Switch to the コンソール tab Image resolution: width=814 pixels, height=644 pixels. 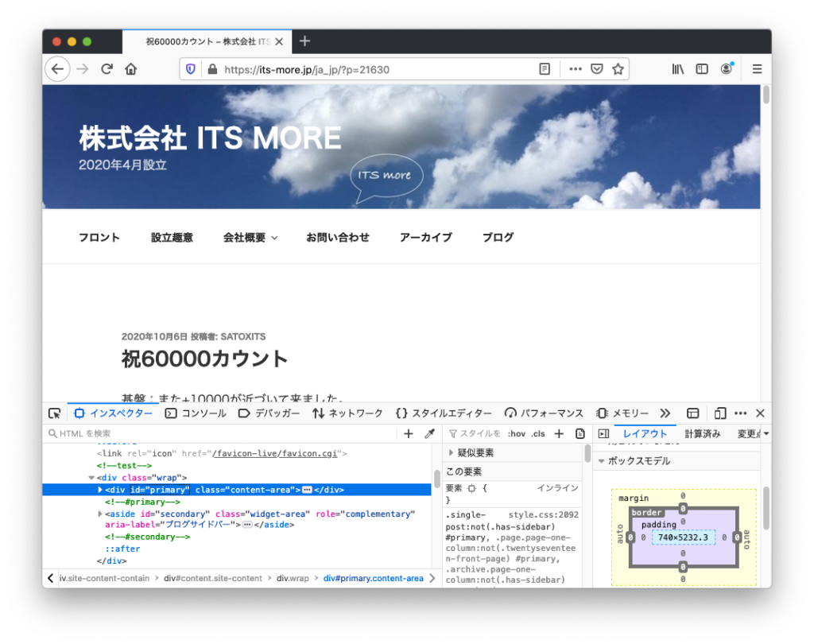[x=196, y=413]
